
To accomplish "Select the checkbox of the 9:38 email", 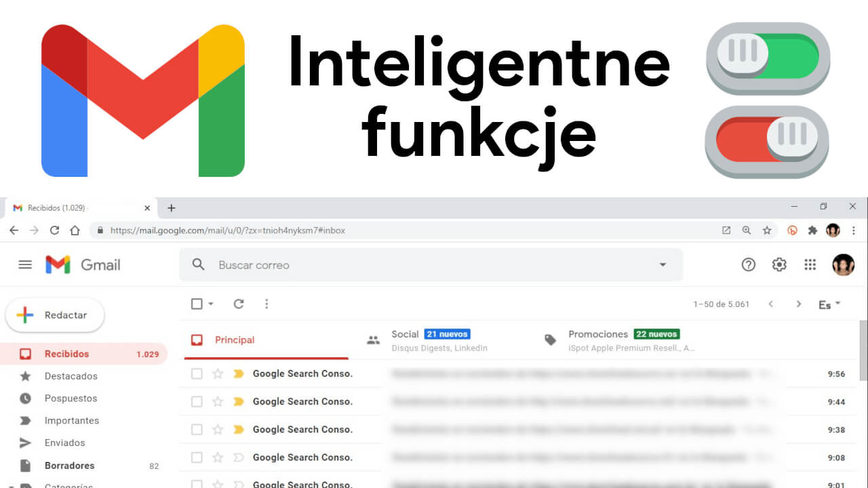I will coord(197,429).
